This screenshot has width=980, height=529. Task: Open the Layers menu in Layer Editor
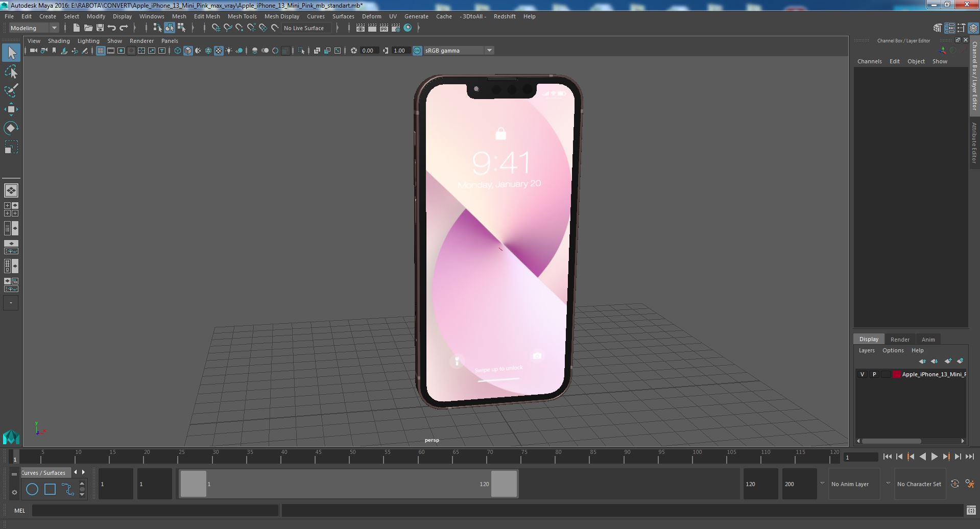click(866, 350)
